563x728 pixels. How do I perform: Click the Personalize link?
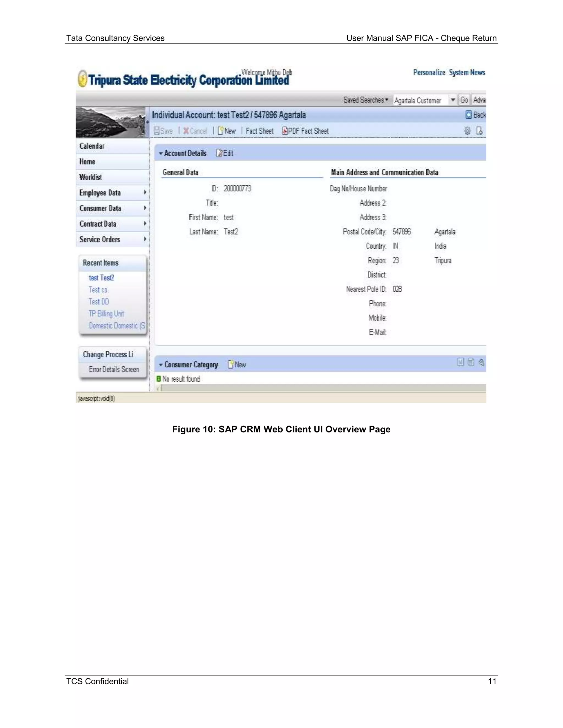point(429,72)
